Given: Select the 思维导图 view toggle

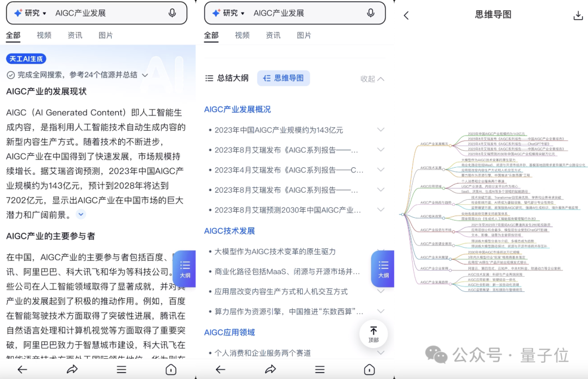Looking at the screenshot, I should (284, 78).
